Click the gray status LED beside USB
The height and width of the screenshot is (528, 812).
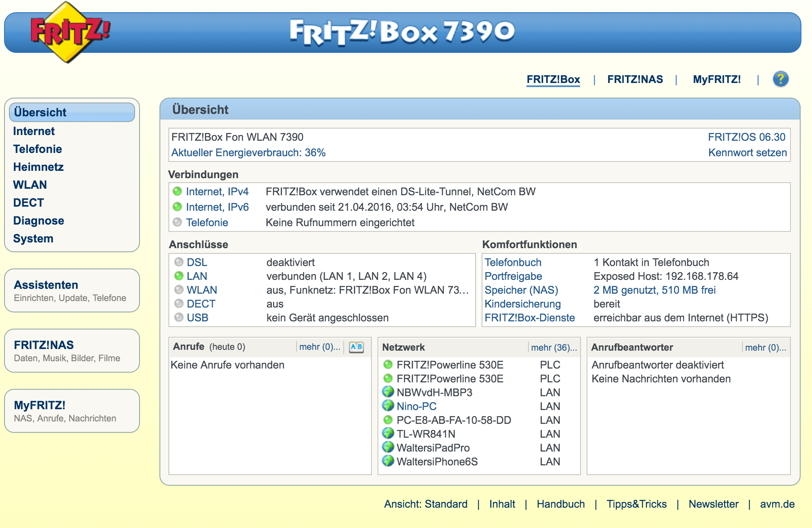[x=179, y=317]
